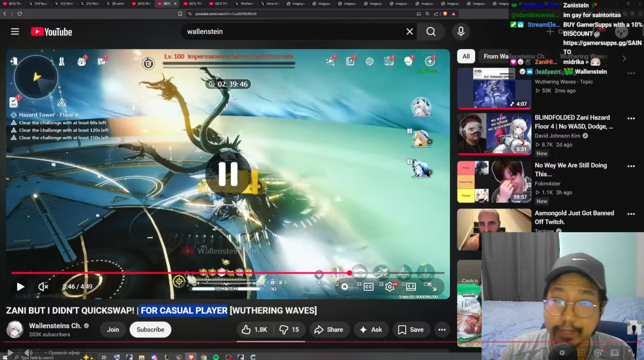Select the All filter chip
This screenshot has width=644, height=360.
(x=466, y=56)
